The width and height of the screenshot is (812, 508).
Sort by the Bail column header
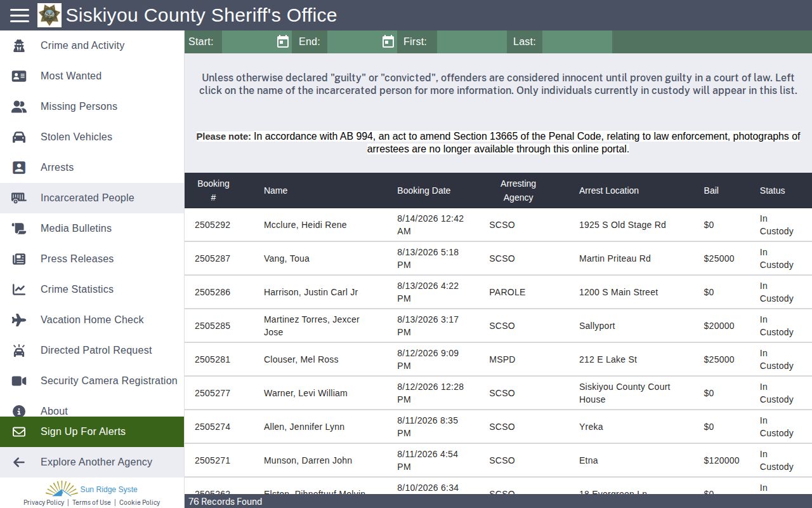click(711, 190)
